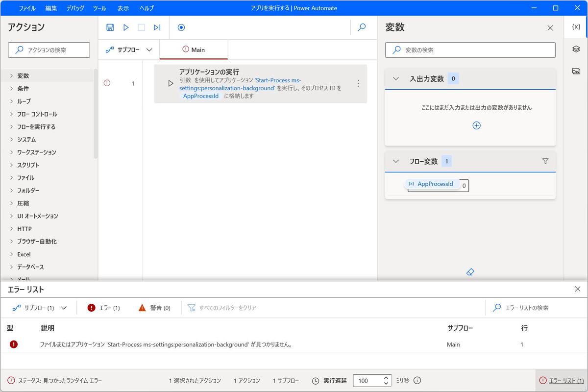
Task: Open the images pane icon
Action: pos(576,71)
